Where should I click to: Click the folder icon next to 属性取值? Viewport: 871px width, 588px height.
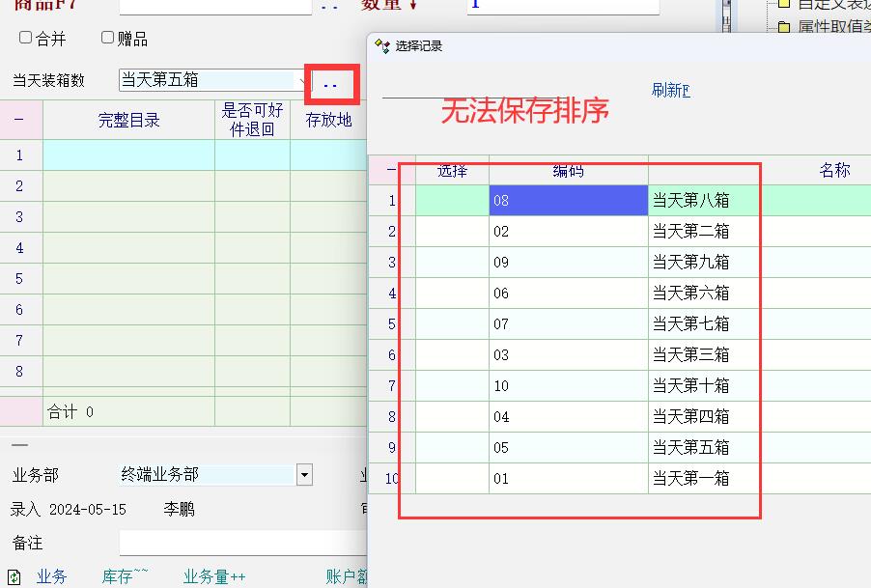pos(784,27)
